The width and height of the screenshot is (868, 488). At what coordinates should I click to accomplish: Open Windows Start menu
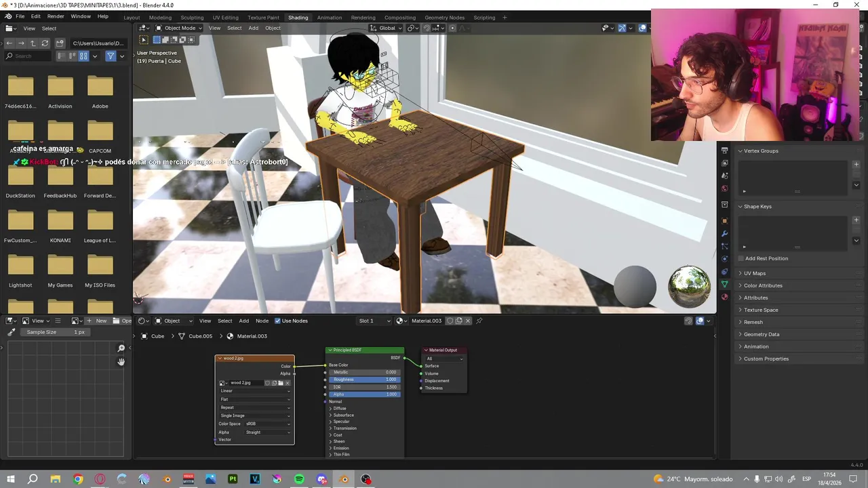(x=11, y=479)
